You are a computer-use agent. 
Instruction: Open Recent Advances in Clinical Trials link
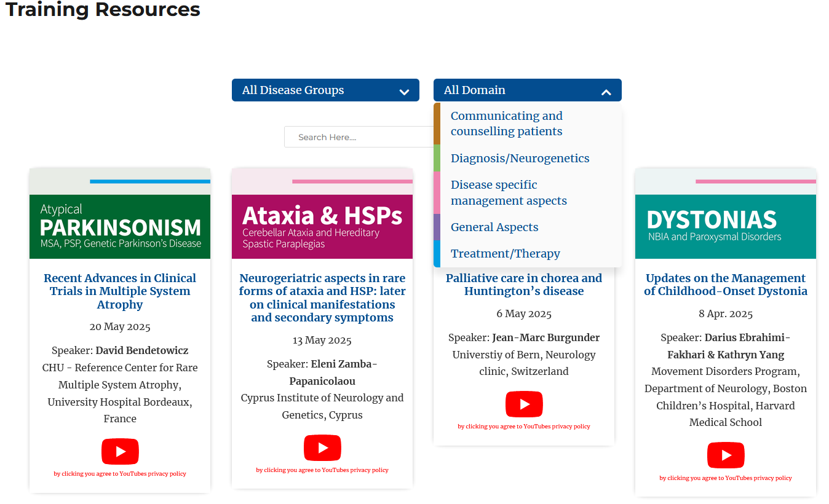coord(120,291)
